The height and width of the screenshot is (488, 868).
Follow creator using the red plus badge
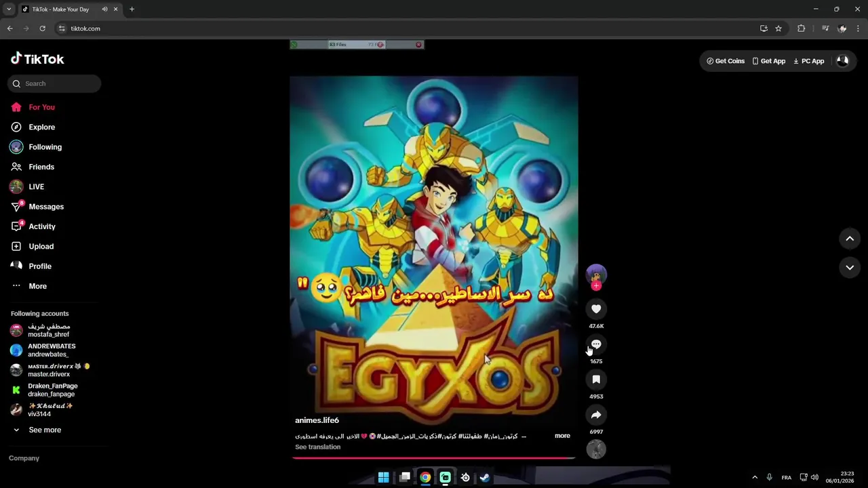tap(596, 286)
